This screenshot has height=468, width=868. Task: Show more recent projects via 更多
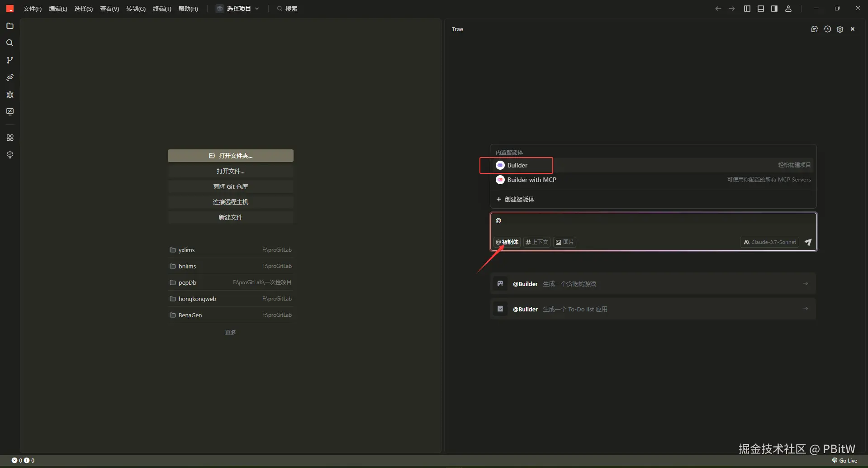tap(231, 332)
